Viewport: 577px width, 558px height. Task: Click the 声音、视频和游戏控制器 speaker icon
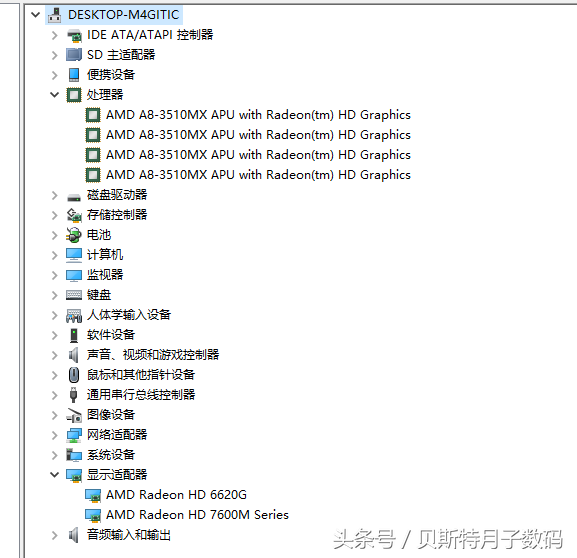point(74,355)
